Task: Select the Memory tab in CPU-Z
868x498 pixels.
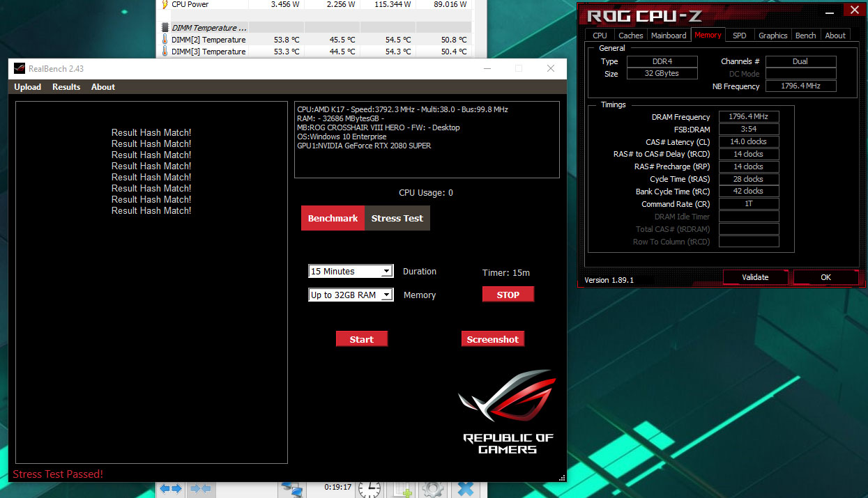Action: pyautogui.click(x=708, y=35)
